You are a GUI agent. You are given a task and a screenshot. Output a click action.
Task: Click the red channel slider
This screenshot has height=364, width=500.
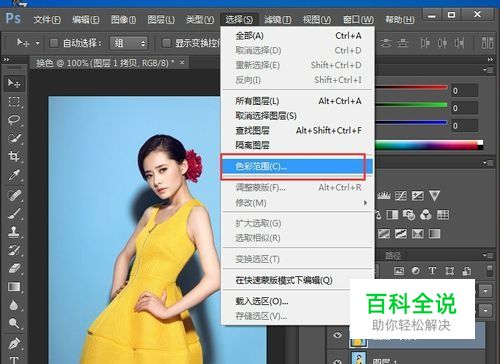(x=412, y=87)
